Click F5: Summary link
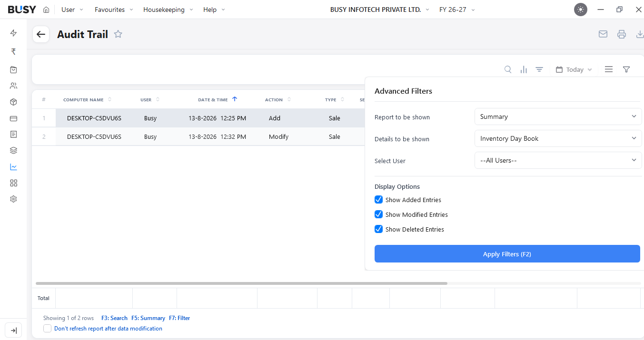The height and width of the screenshot is (340, 644). pos(148,318)
